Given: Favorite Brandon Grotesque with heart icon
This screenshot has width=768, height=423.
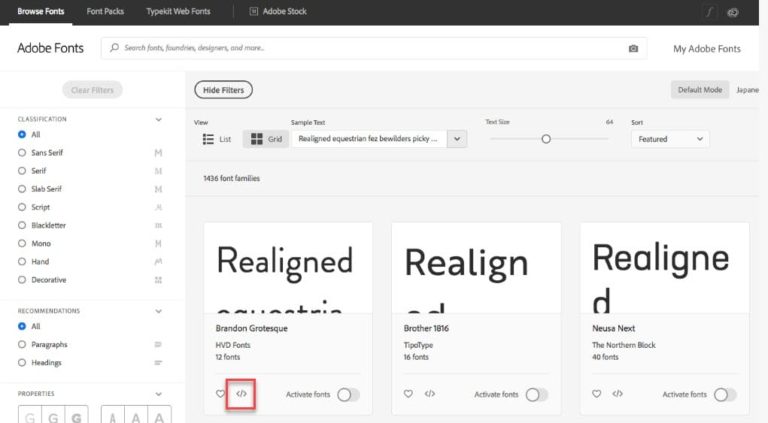Looking at the screenshot, I should 220,394.
